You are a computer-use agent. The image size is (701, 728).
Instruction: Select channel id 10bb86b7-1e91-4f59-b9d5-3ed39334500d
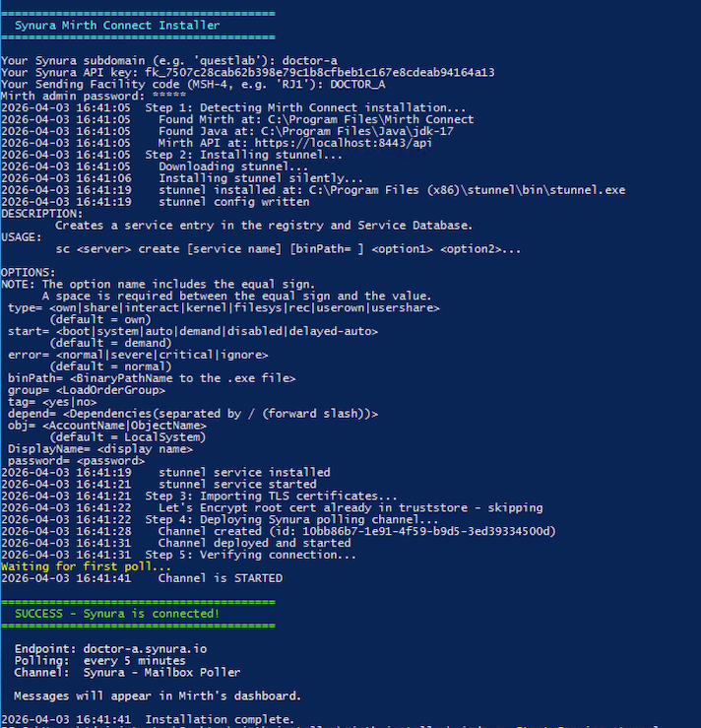pyautogui.click(x=425, y=531)
